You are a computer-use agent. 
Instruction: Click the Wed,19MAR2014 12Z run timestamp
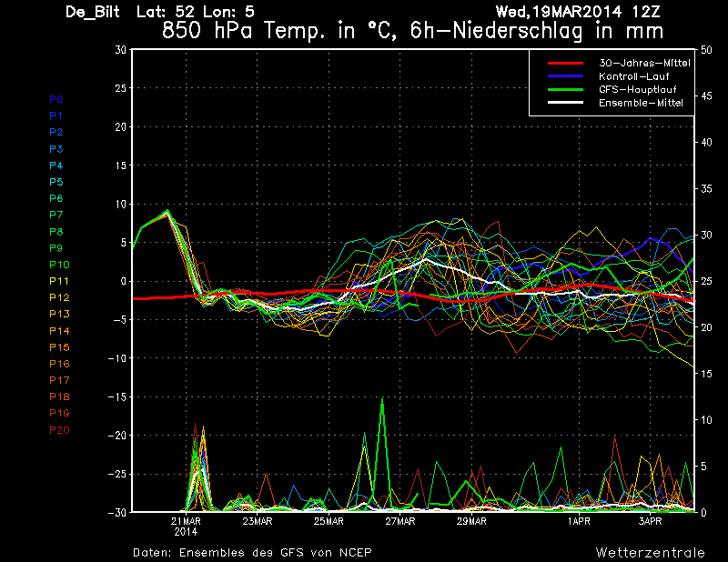[x=578, y=12]
